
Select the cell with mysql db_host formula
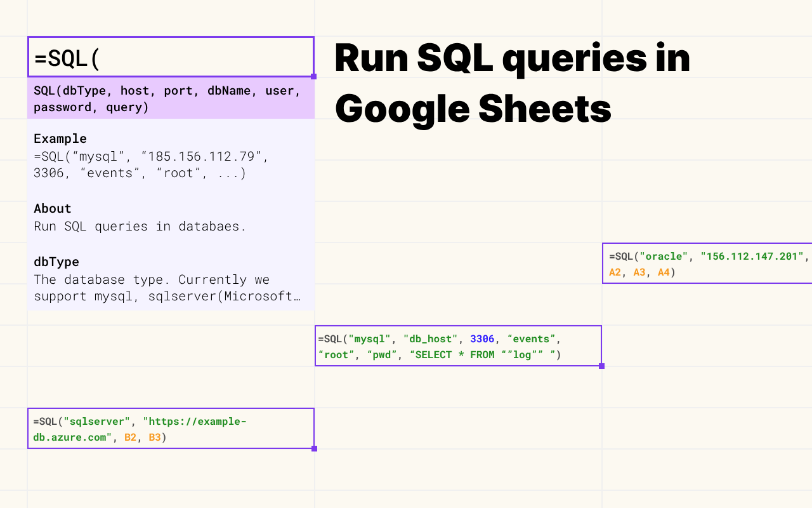pos(458,346)
